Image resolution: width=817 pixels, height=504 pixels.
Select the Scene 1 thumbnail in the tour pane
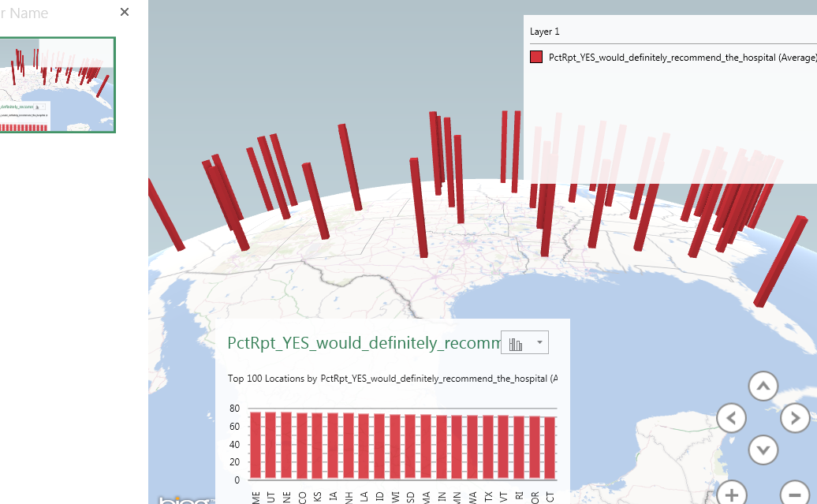[58, 84]
